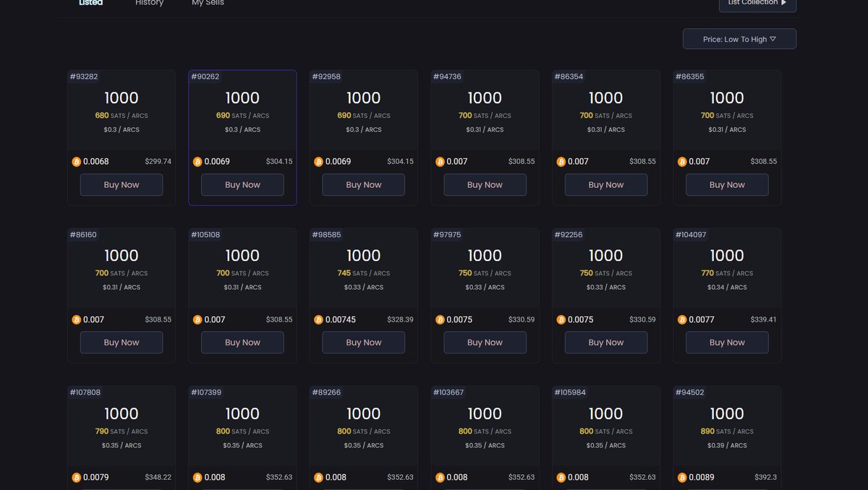Click the Bitcoin icon on card #105108

pyautogui.click(x=197, y=319)
